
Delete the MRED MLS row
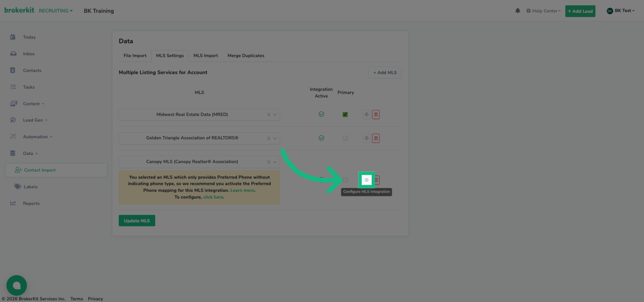(376, 114)
